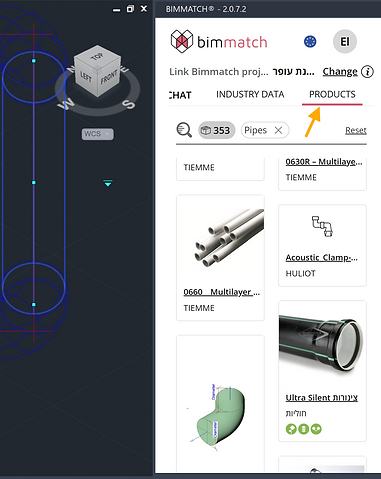381x479 pixels.
Task: Click the Change project link
Action: click(340, 72)
